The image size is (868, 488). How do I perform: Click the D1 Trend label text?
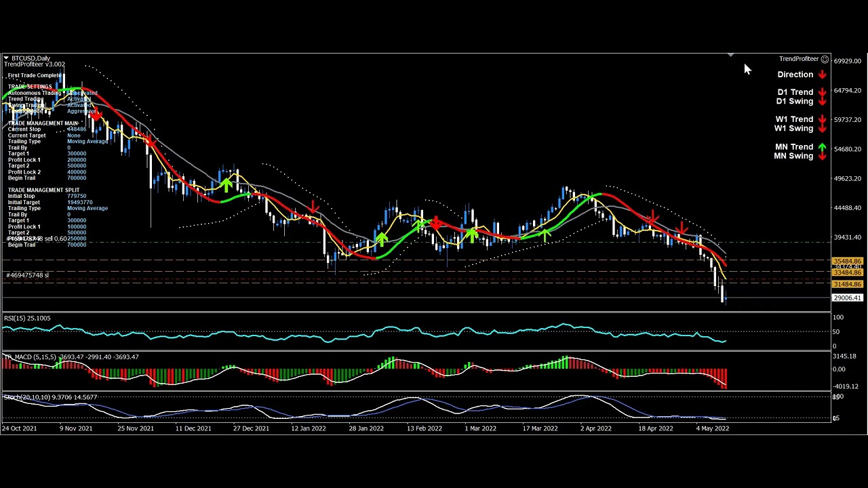tap(795, 92)
